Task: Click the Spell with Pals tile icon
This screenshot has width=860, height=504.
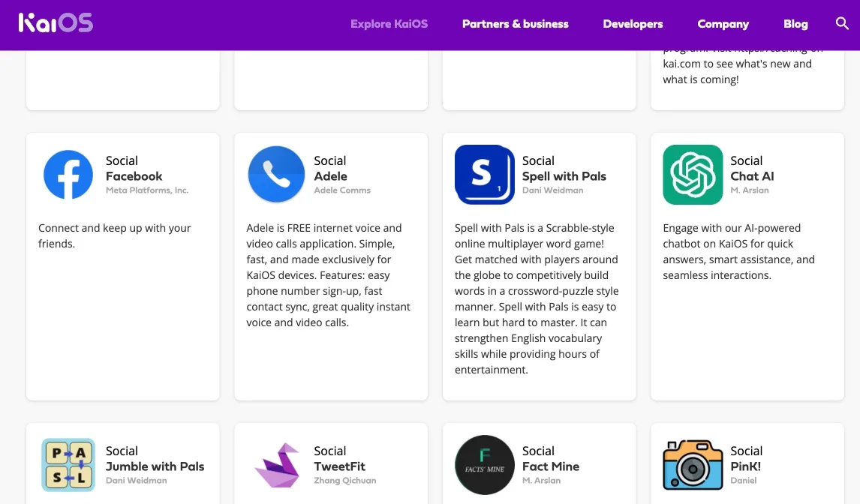Action: 485,175
